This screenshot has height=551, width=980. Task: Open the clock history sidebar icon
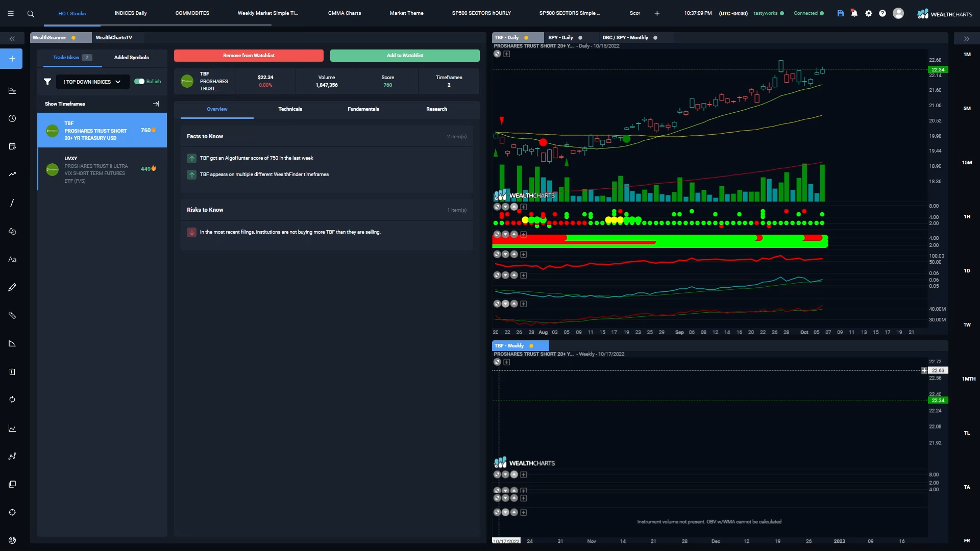(12, 118)
